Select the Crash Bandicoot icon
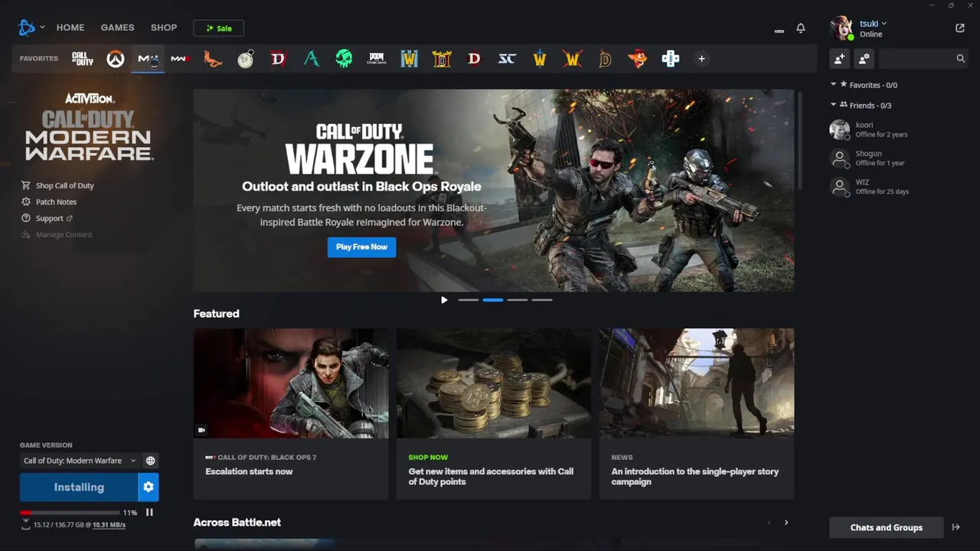 (637, 59)
